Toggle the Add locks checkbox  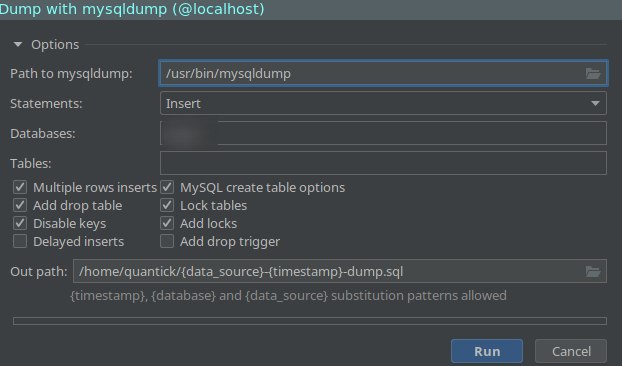167,223
